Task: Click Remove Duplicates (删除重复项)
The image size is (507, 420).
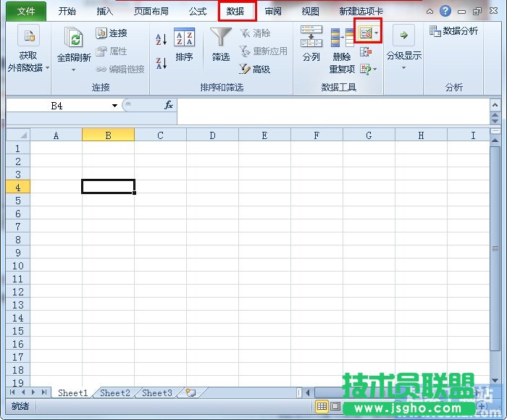Action: pos(342,51)
